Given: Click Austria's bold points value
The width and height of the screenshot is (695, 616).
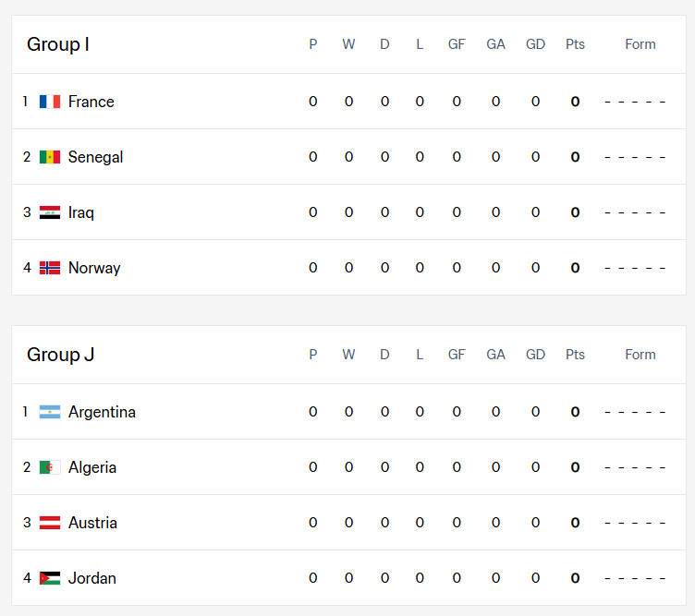Looking at the screenshot, I should click(575, 523).
